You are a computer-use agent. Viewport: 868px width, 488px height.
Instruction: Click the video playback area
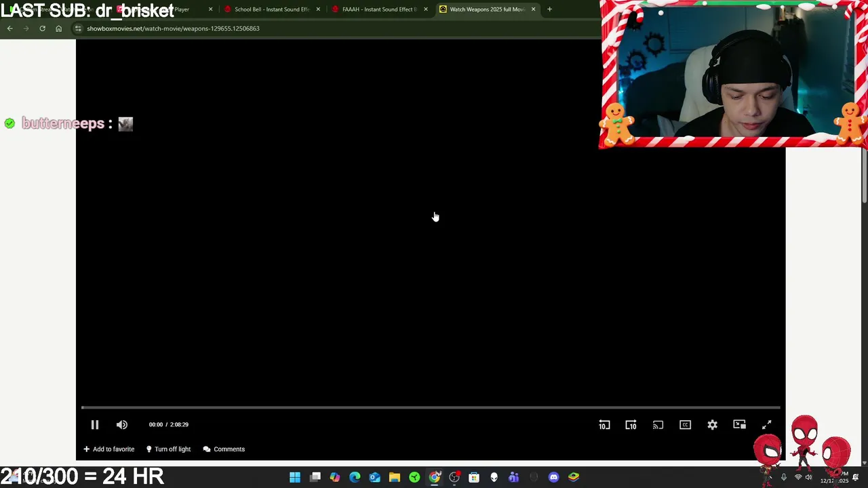click(431, 224)
